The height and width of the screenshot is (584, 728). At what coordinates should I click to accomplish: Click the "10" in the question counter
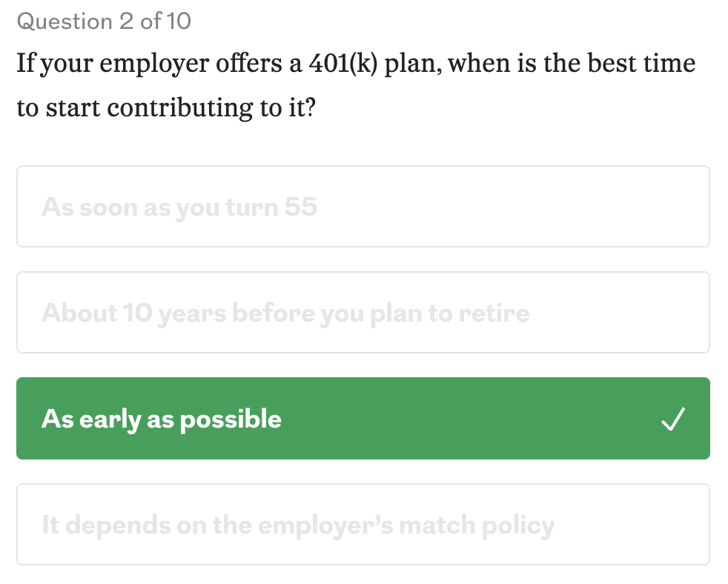point(178,21)
